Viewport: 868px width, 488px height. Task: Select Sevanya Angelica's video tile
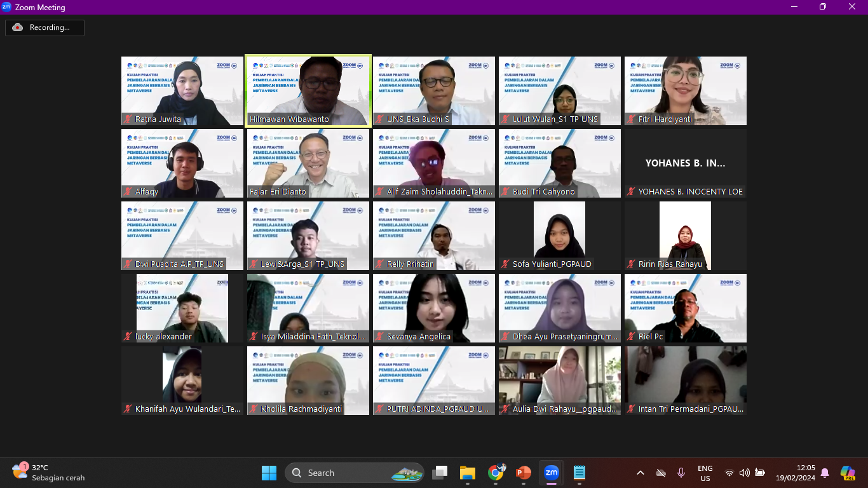(434, 308)
